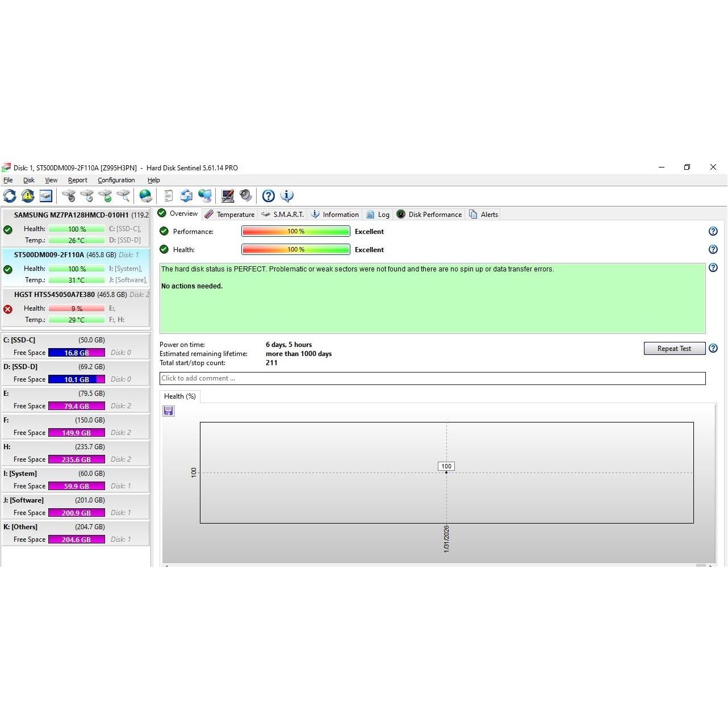This screenshot has height=728, width=728.
Task: Open the Configuration menu
Action: pyautogui.click(x=116, y=180)
